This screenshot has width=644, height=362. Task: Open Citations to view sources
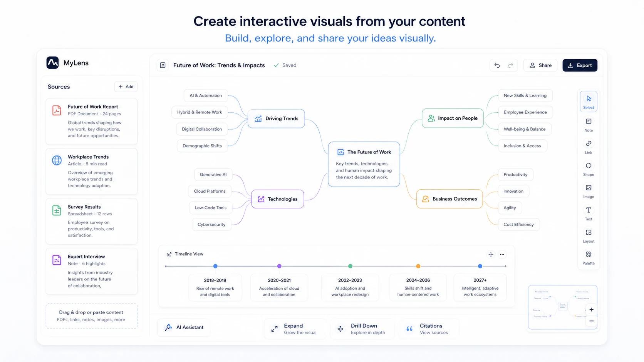pyautogui.click(x=429, y=329)
